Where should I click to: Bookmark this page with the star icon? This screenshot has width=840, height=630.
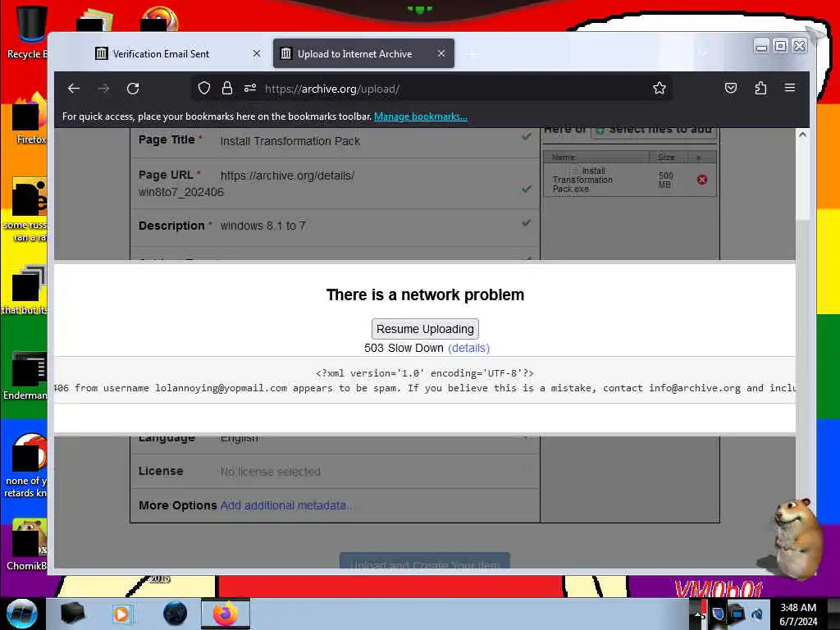pos(659,88)
